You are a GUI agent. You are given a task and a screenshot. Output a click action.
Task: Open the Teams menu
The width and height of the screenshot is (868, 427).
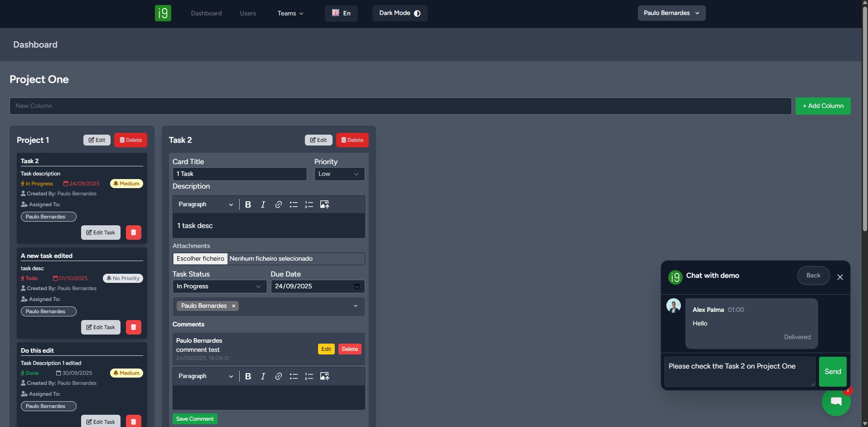coord(290,14)
